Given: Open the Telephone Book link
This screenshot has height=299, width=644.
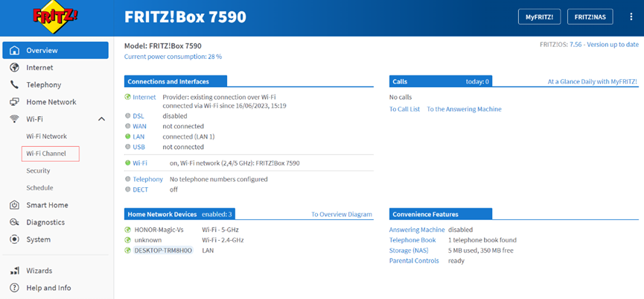Looking at the screenshot, I should (412, 240).
